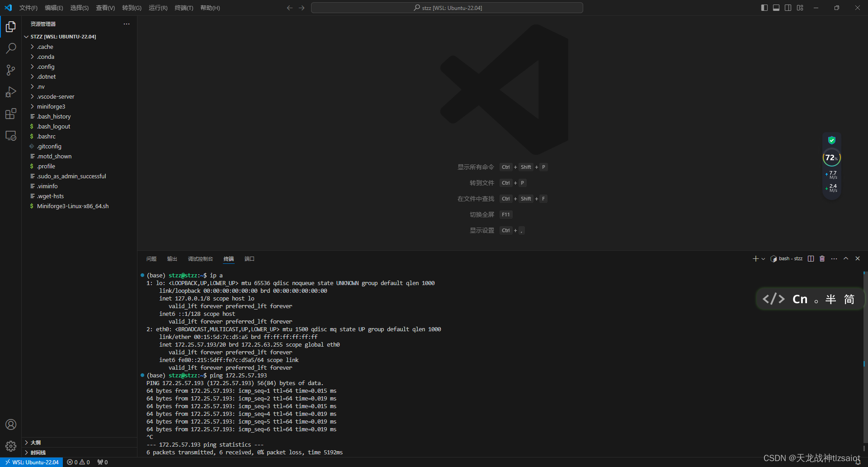The image size is (868, 467).
Task: Open the Extensions view
Action: (x=11, y=114)
